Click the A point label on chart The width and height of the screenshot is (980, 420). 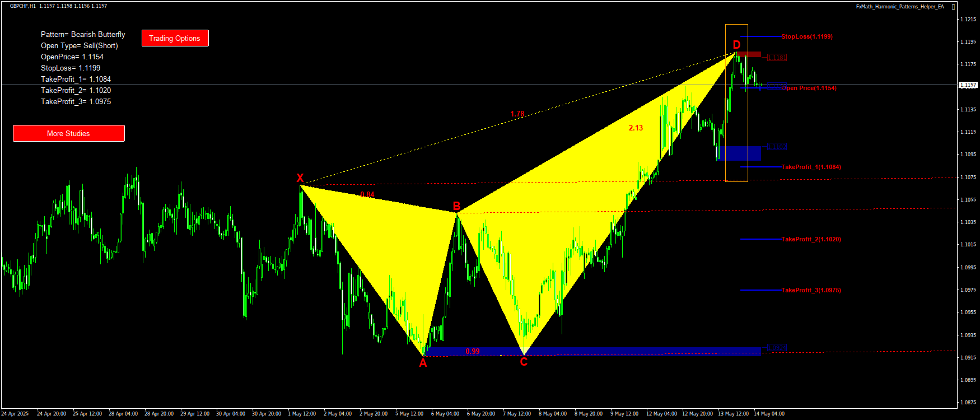(x=423, y=363)
